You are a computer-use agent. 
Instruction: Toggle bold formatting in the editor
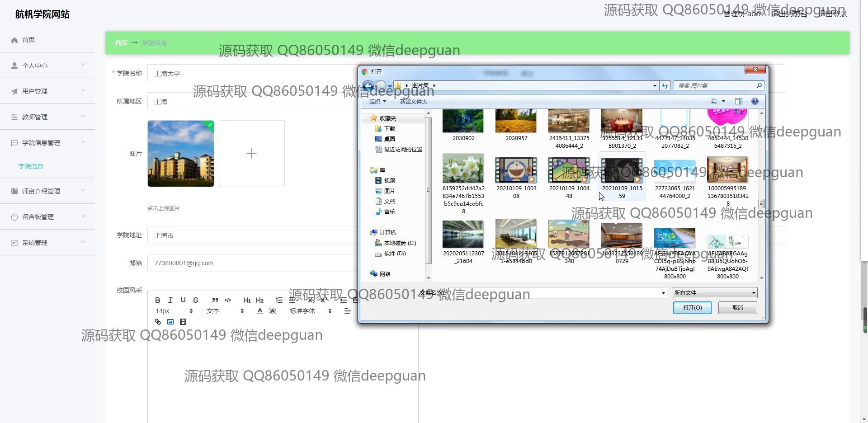[x=157, y=300]
